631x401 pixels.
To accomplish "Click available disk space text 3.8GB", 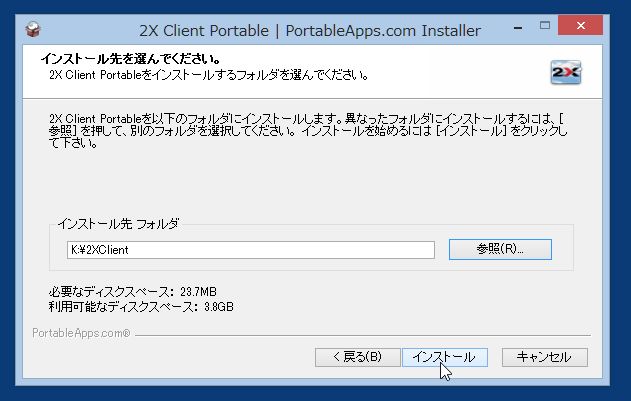I will coord(219,307).
